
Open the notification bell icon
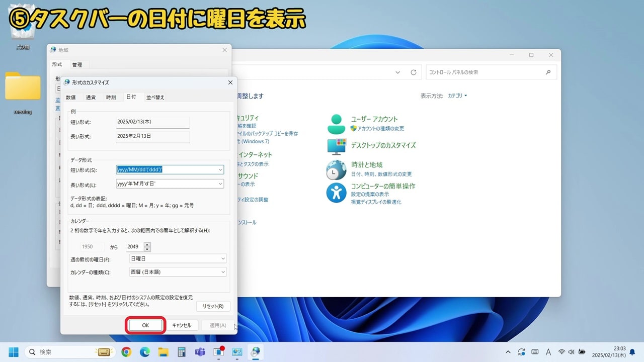(632, 352)
